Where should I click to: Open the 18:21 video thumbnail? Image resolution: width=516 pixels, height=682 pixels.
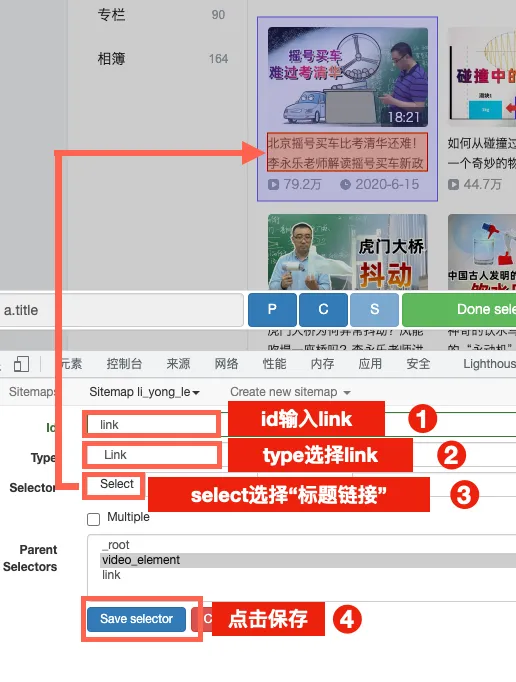point(348,77)
